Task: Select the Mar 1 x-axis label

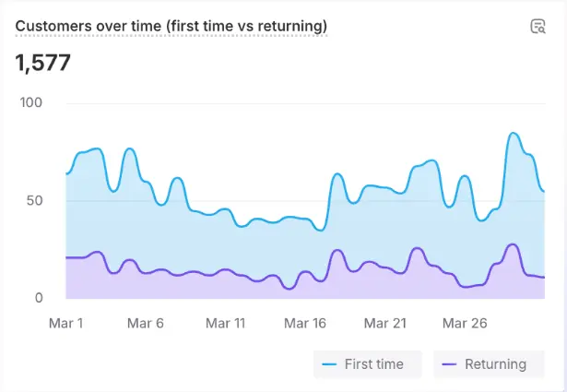Action: [x=66, y=324]
